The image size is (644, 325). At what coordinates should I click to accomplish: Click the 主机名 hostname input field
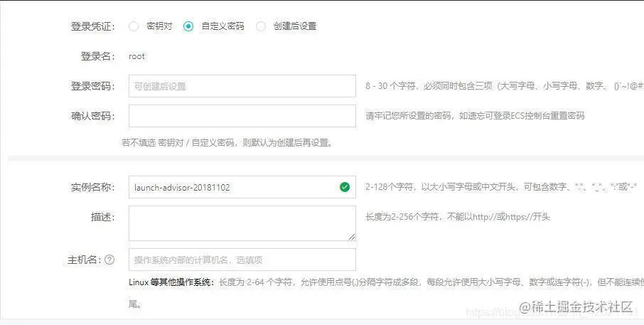[x=242, y=260]
